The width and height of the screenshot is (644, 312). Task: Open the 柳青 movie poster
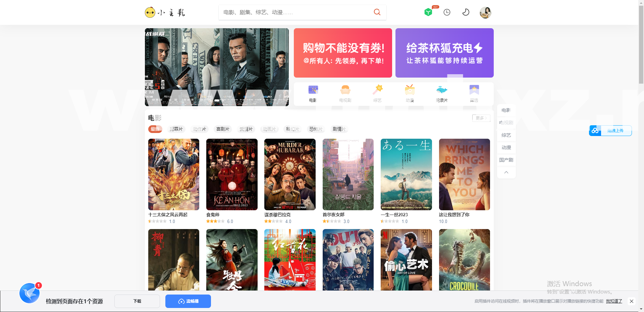(174, 260)
